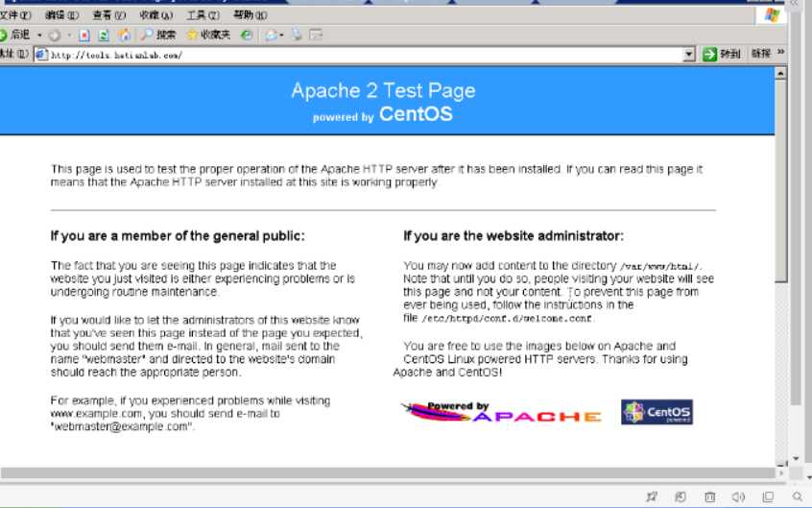Click the address bar URL field

tap(365, 55)
